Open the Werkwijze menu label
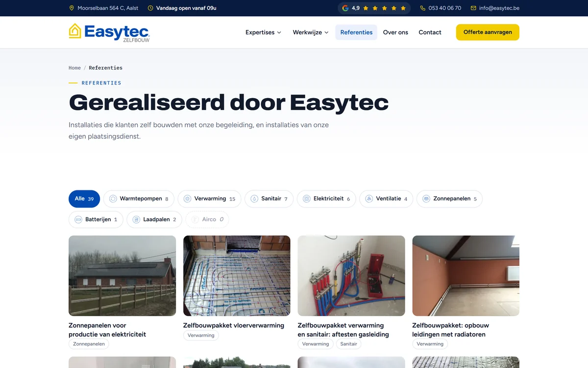The height and width of the screenshot is (368, 588). click(x=307, y=32)
